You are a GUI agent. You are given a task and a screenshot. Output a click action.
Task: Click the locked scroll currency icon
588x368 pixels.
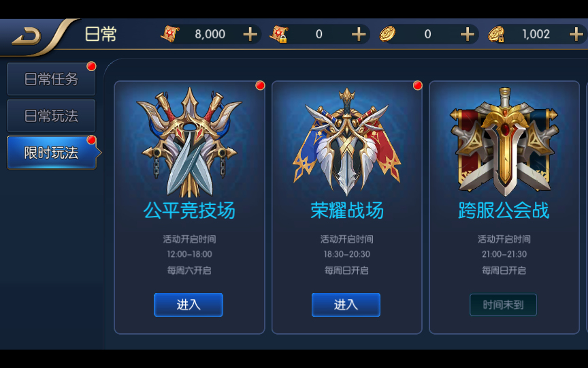tap(278, 34)
